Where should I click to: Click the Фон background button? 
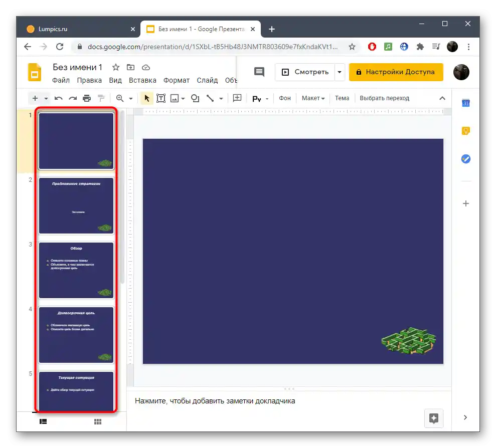pyautogui.click(x=285, y=98)
